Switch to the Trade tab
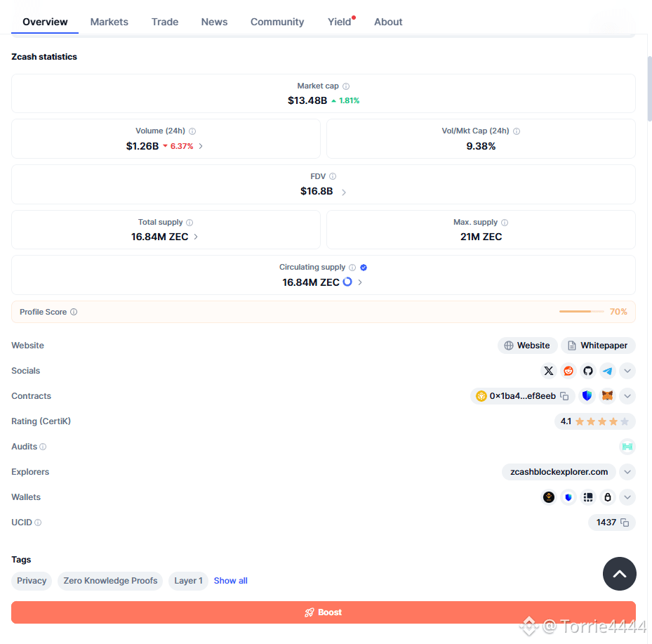652x644 pixels. 165,22
